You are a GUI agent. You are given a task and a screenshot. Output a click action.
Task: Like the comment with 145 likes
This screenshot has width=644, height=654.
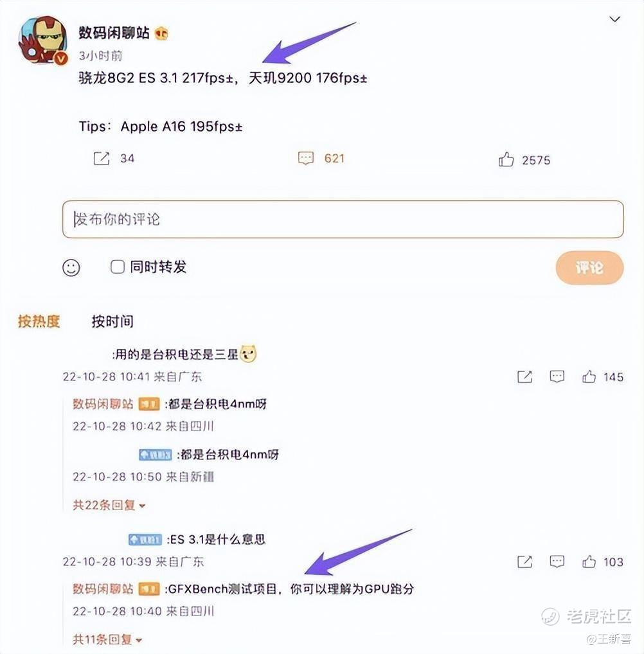[x=589, y=376]
